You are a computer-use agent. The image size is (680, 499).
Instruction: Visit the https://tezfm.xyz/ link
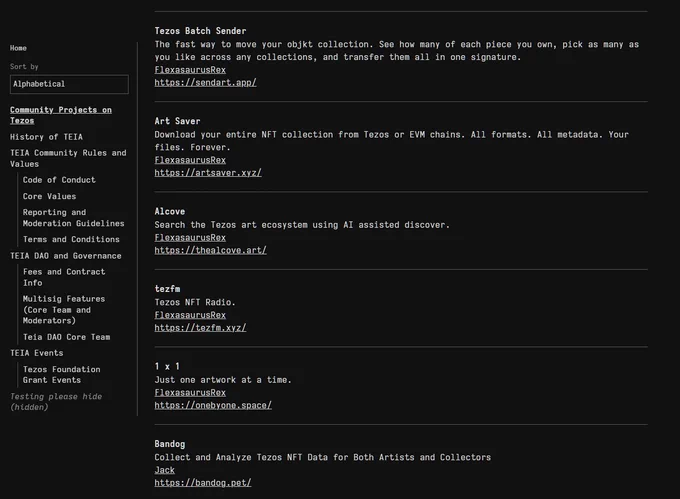point(200,328)
